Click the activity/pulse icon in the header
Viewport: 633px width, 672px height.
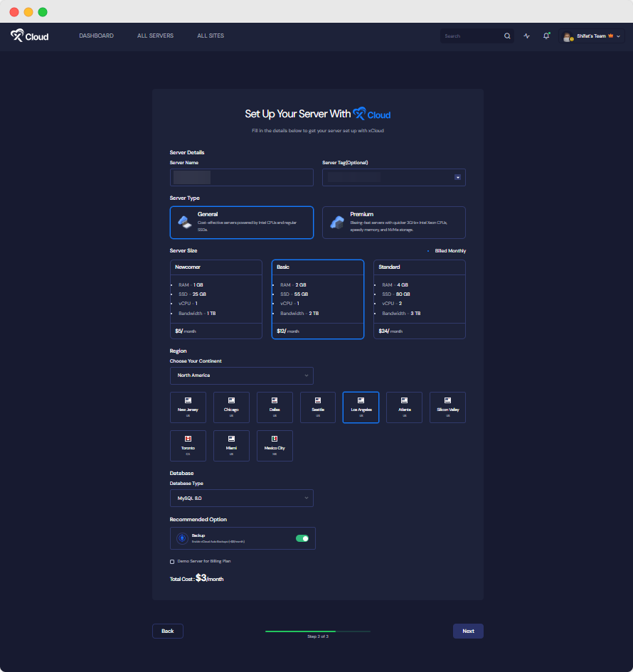pyautogui.click(x=526, y=36)
